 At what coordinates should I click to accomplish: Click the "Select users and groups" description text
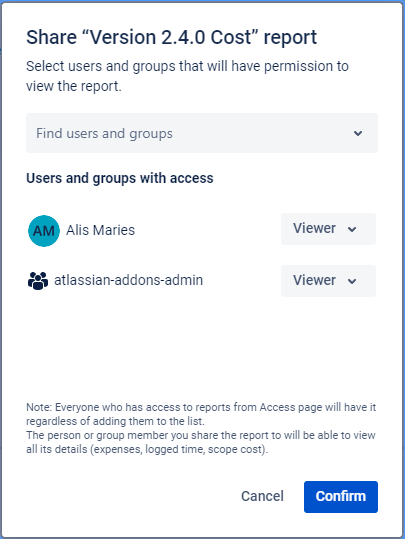[187, 76]
